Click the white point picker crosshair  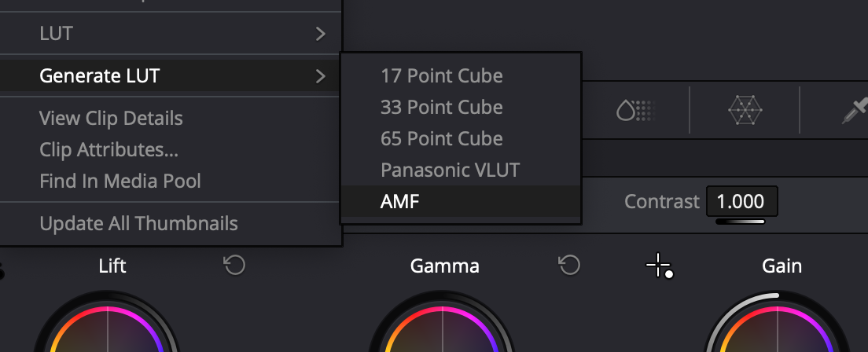point(659,266)
